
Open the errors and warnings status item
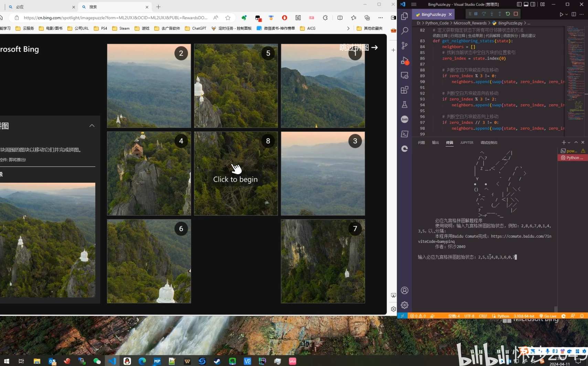[x=418, y=316]
